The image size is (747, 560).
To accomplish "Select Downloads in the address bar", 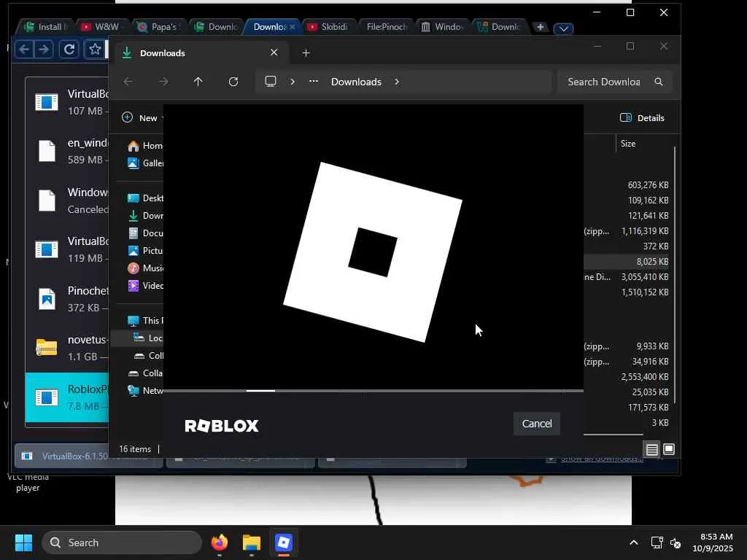I will (x=356, y=82).
